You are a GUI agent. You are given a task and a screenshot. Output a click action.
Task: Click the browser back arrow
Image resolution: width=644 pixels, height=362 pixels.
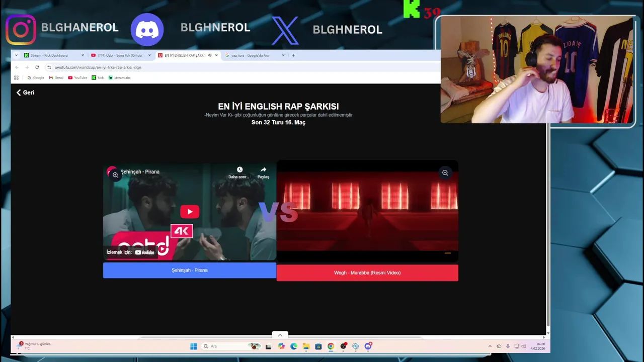pos(17,67)
